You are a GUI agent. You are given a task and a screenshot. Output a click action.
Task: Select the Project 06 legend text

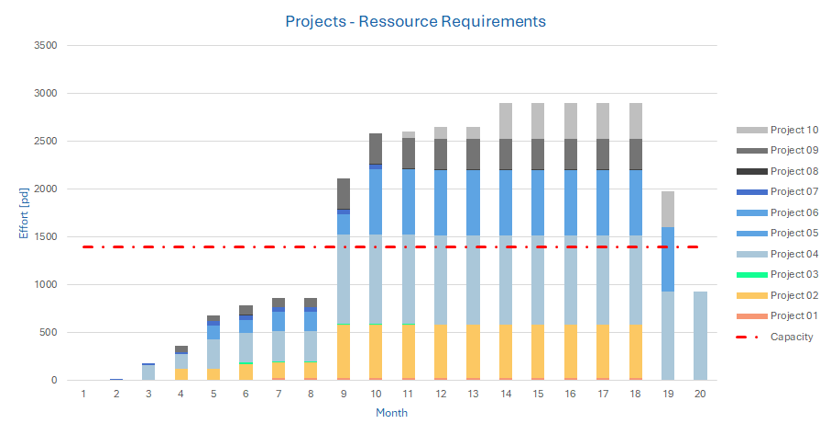794,212
